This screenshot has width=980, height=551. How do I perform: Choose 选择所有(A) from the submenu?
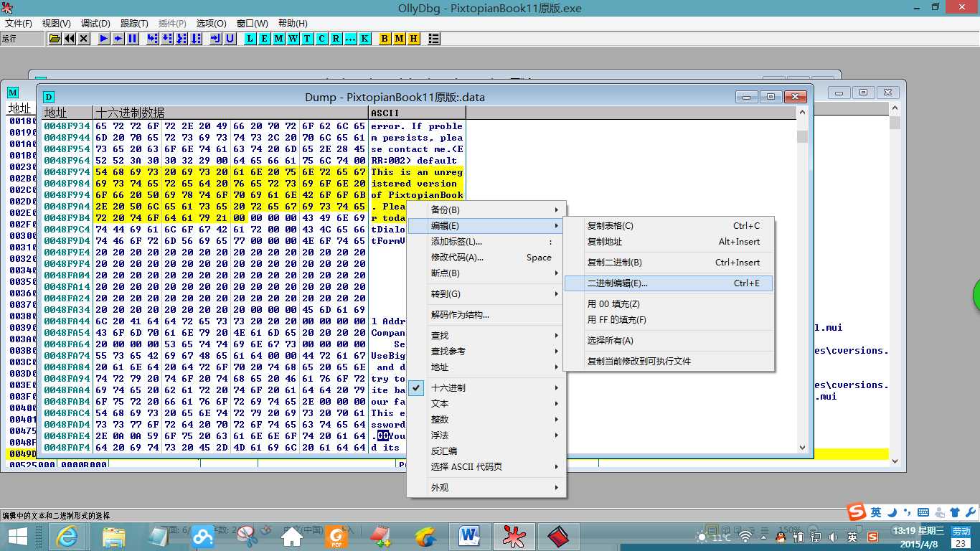pyautogui.click(x=669, y=341)
